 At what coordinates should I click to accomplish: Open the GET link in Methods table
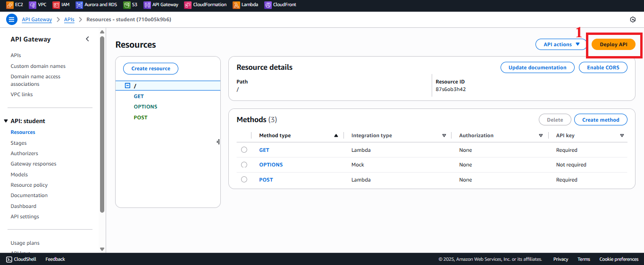click(264, 150)
